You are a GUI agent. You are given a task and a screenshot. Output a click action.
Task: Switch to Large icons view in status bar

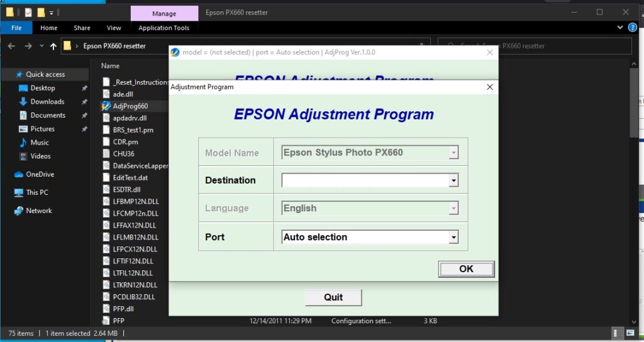point(630,333)
